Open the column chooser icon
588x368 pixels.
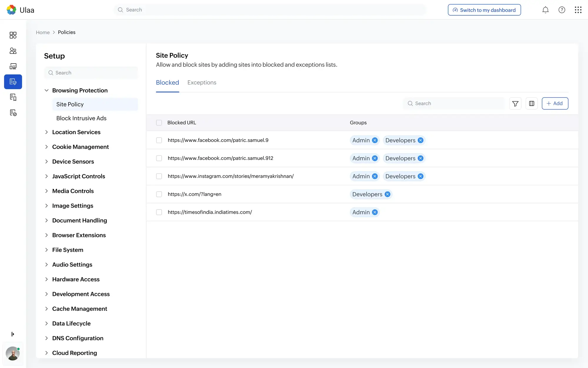tap(532, 104)
